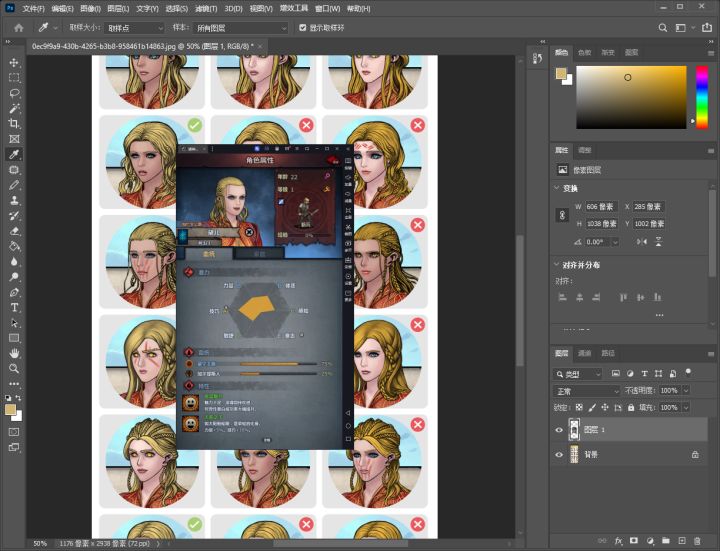
Task: Select the Horizontal Type tool
Action: click(14, 307)
